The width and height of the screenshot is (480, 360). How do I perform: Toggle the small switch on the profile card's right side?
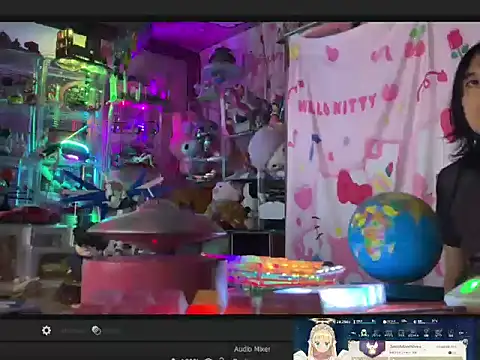pyautogui.click(x=451, y=352)
